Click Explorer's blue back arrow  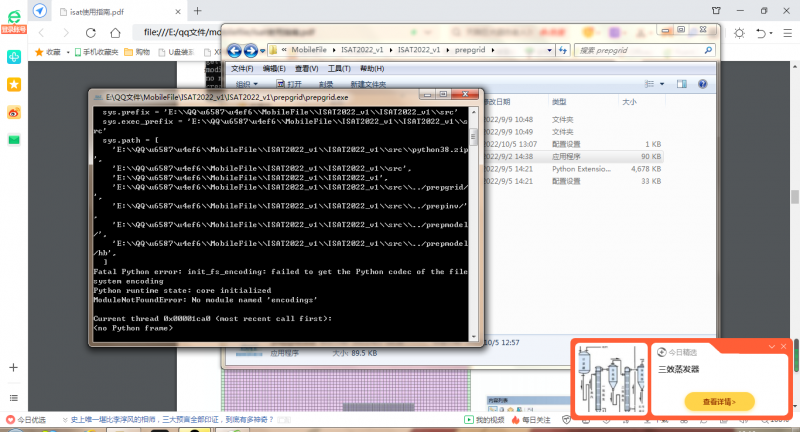tap(234, 49)
